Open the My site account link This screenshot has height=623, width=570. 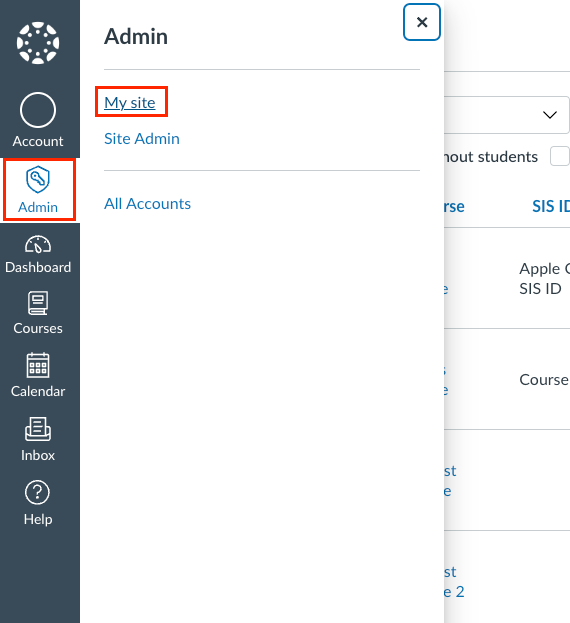pos(129,103)
